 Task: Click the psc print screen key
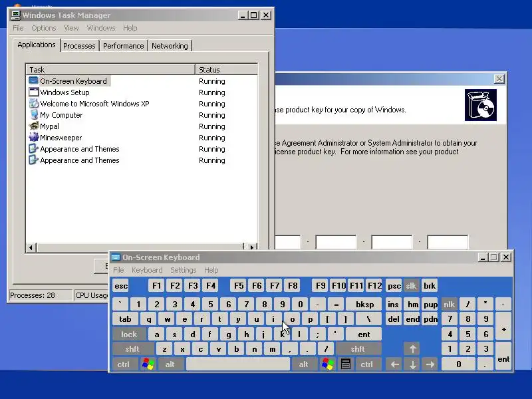[x=394, y=286]
